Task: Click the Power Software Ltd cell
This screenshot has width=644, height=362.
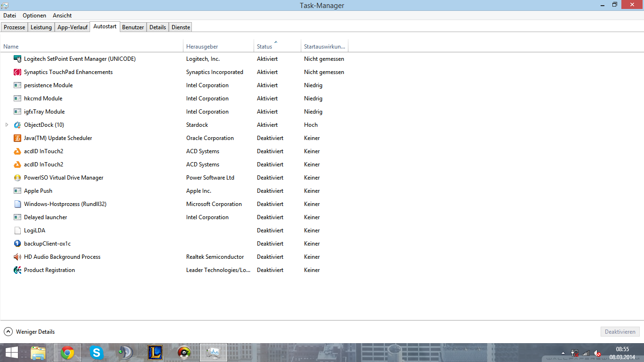Action: 210,178
